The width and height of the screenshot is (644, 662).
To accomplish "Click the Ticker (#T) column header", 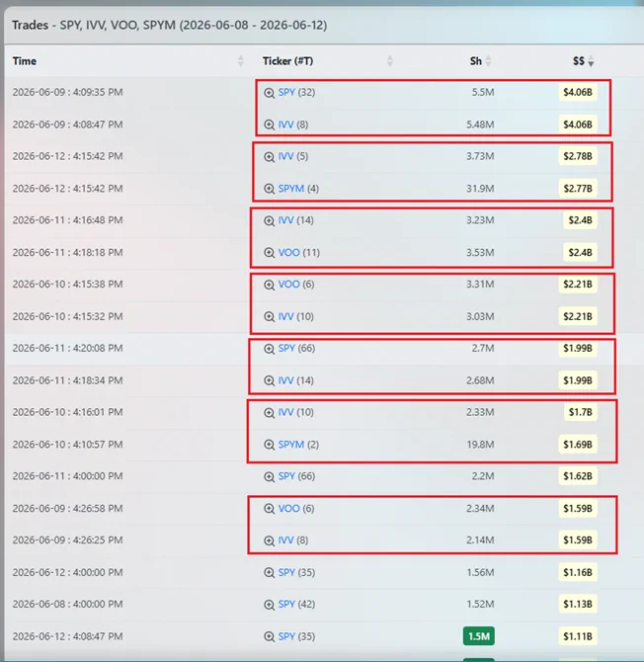I will coord(287,61).
